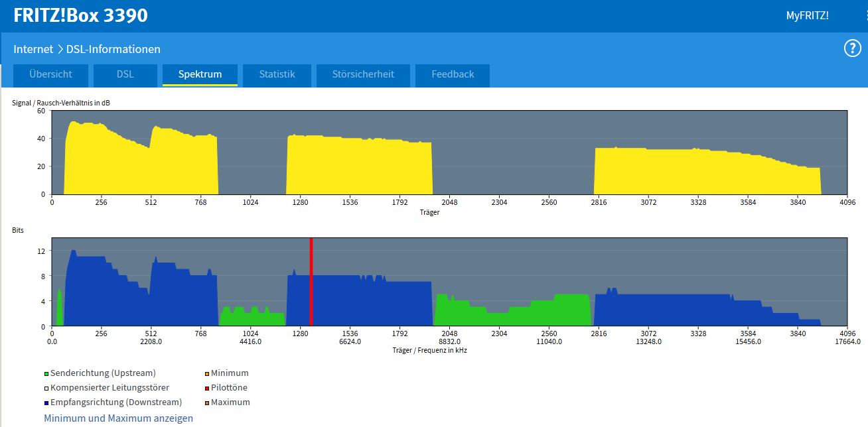Image resolution: width=868 pixels, height=427 pixels.
Task: Switch to the Übersicht tab
Action: [50, 75]
